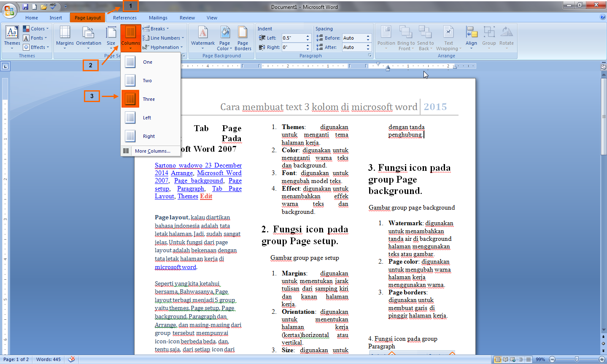The image size is (607, 364).
Task: Go to previous page using scrollbar double-arrow
Action: coord(603,337)
